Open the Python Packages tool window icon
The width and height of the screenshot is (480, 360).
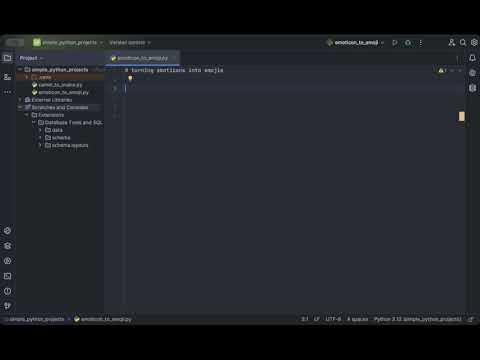tap(7, 231)
